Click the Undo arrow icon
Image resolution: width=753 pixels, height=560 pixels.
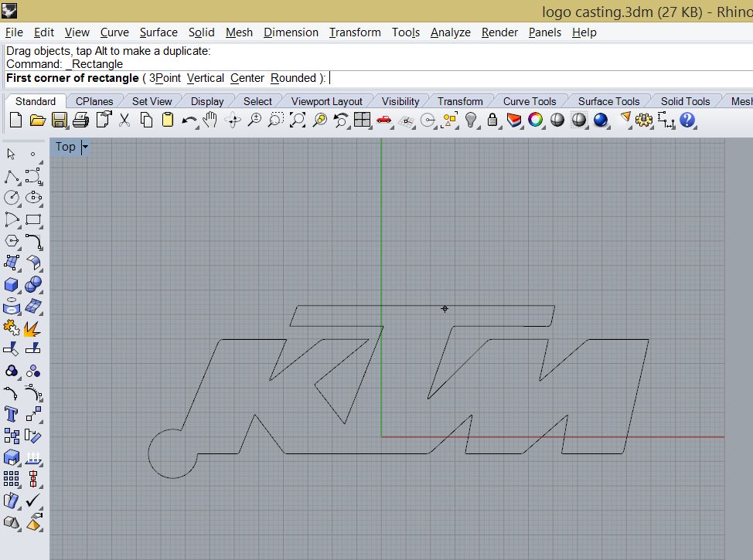(189, 120)
